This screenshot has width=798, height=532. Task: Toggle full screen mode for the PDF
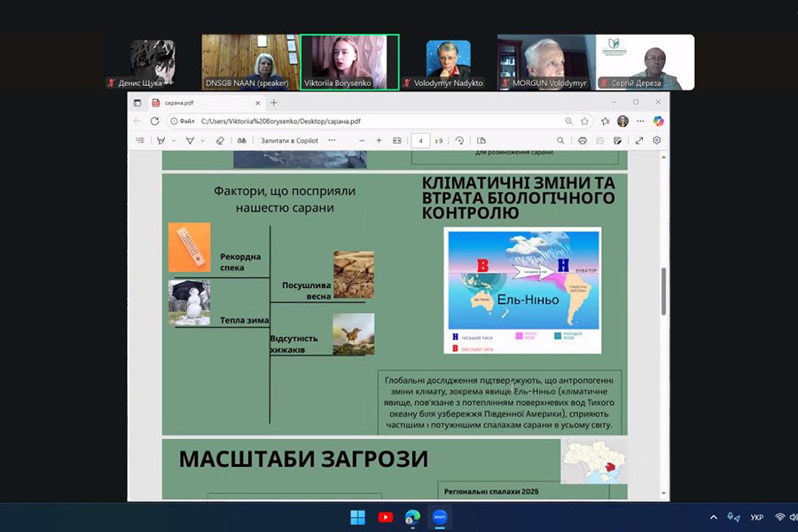point(638,140)
